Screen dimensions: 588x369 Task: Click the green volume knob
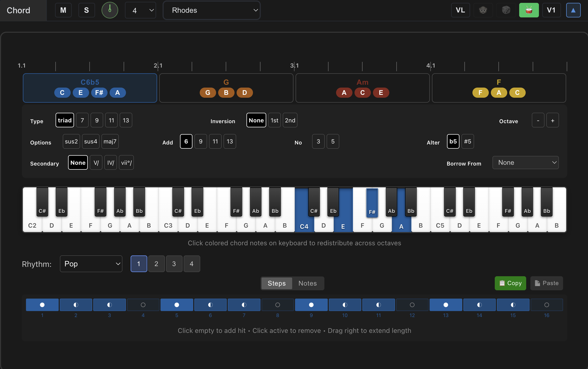tap(110, 10)
